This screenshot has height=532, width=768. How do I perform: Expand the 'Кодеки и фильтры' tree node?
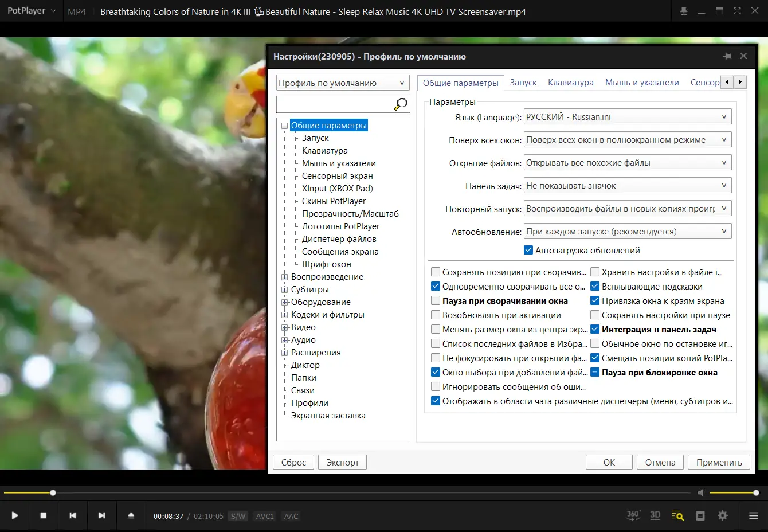click(285, 315)
